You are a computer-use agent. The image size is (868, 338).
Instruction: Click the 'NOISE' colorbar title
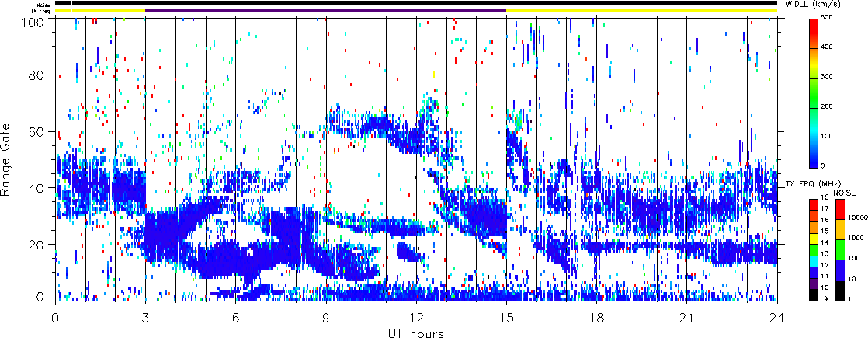[x=844, y=193]
